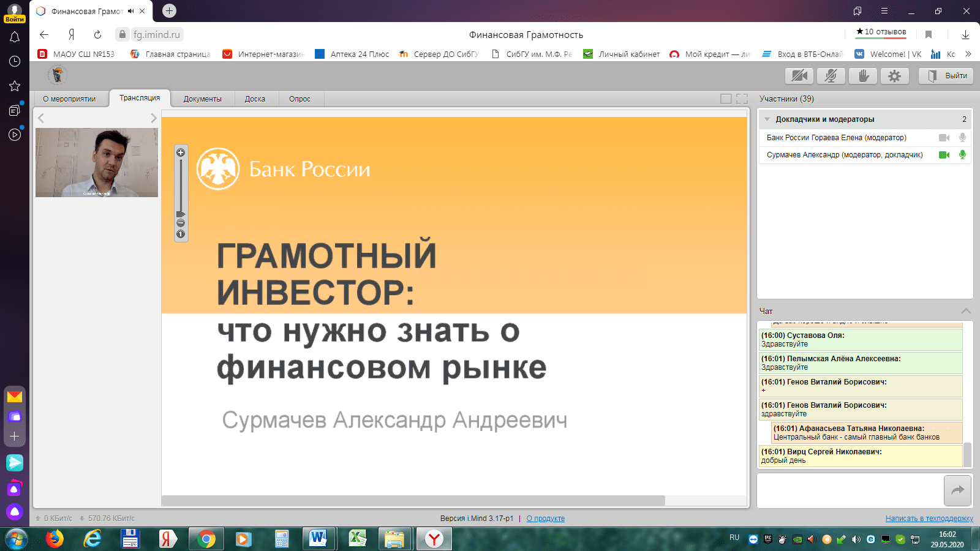Go to next video with right arrow

tap(154, 118)
